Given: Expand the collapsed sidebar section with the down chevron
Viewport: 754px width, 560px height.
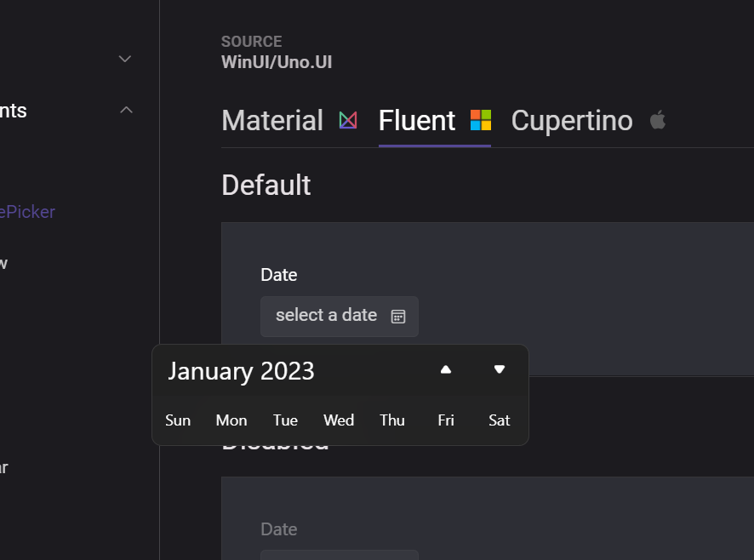Looking at the screenshot, I should coord(124,59).
